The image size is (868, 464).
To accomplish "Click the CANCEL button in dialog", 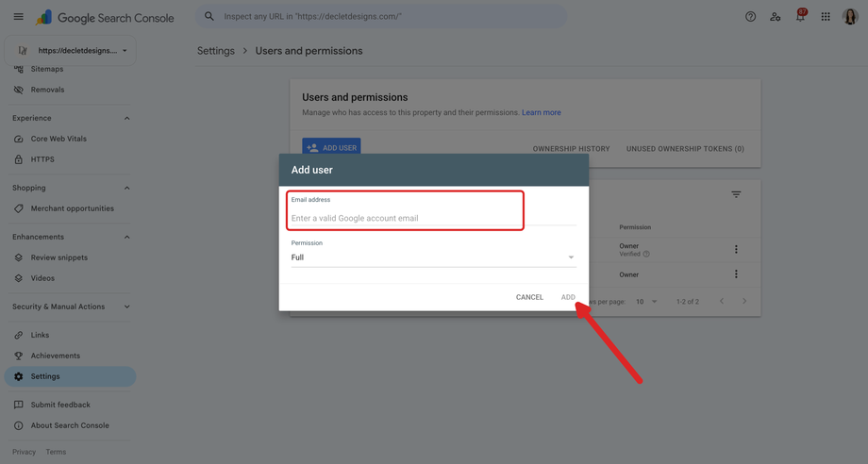I will pos(529,297).
